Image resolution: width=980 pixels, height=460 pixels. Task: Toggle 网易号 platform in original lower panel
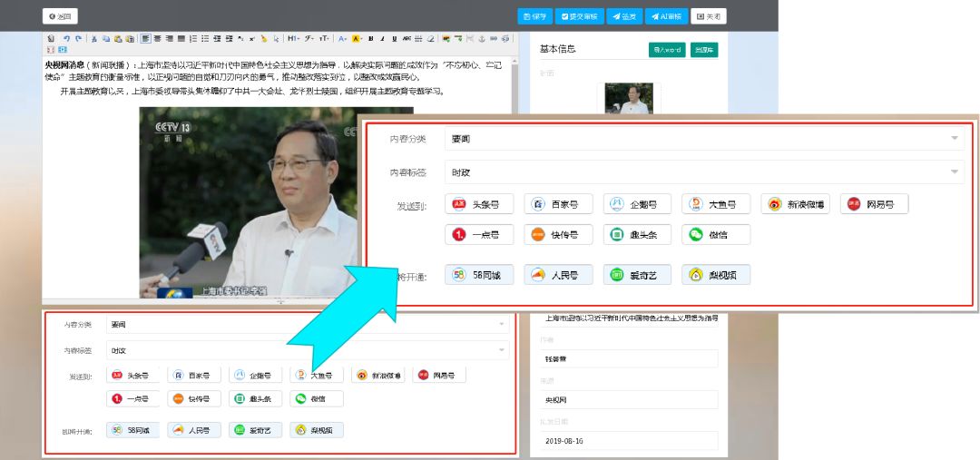coord(439,375)
